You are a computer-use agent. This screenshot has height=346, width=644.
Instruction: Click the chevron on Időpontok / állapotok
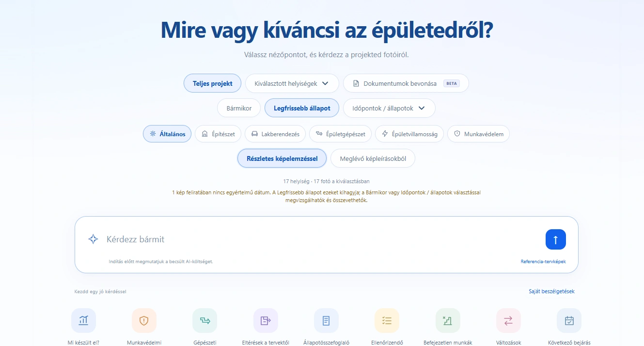tap(422, 108)
